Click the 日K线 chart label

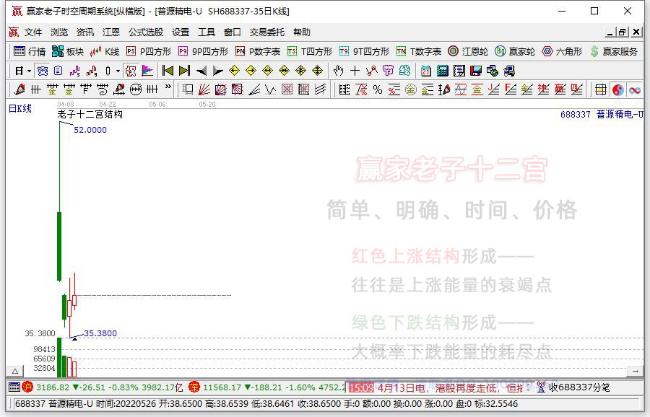pos(20,109)
